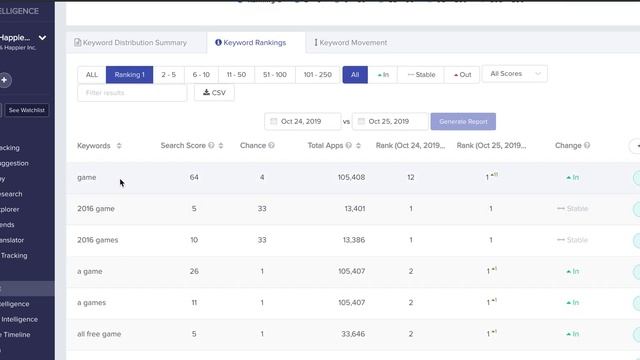The image size is (640, 360).
Task: Sort by the Keywords column arrows
Action: [119, 146]
